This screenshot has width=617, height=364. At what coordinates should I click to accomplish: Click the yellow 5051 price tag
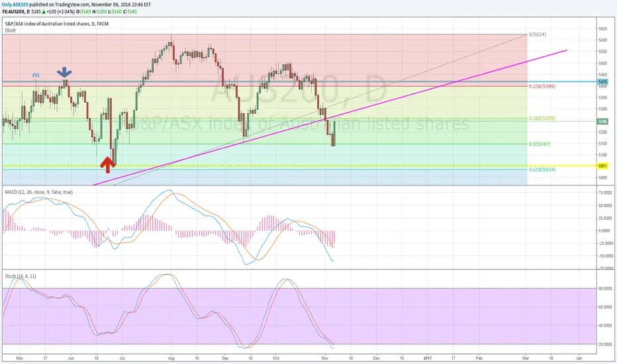click(x=602, y=166)
